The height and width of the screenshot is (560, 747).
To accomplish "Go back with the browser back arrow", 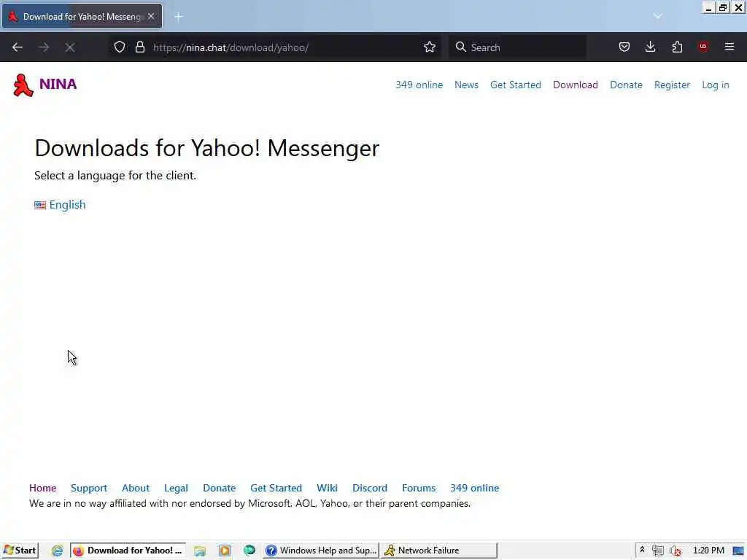I will [18, 47].
